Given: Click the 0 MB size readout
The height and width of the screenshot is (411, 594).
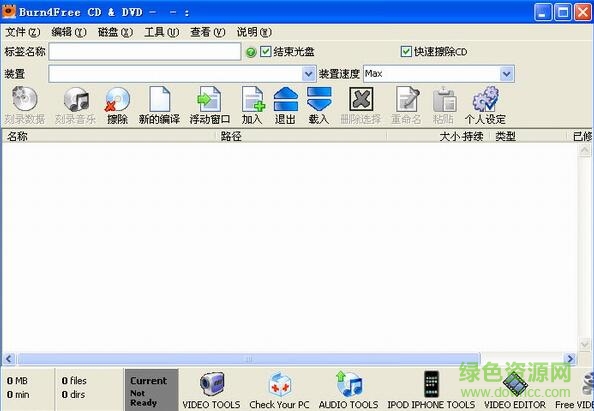Looking at the screenshot, I should (17, 381).
